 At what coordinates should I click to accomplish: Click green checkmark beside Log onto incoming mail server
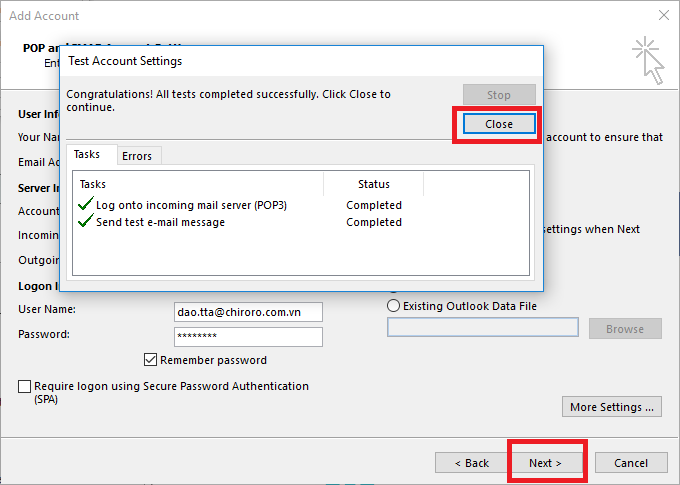point(85,205)
